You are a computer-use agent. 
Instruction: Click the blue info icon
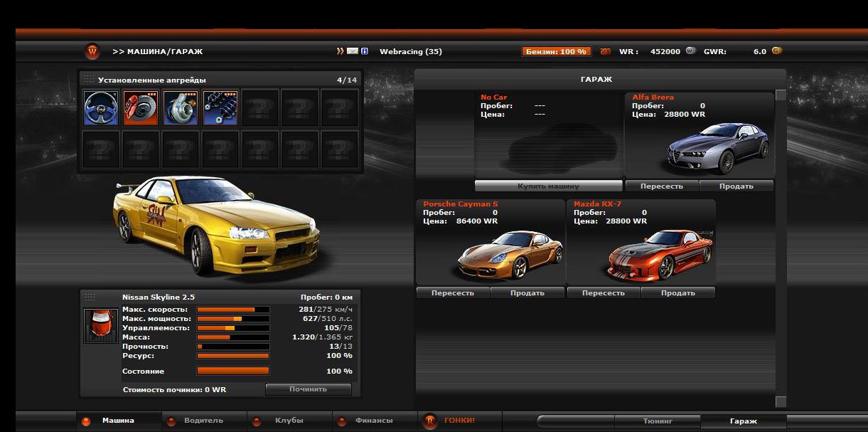pyautogui.click(x=365, y=51)
